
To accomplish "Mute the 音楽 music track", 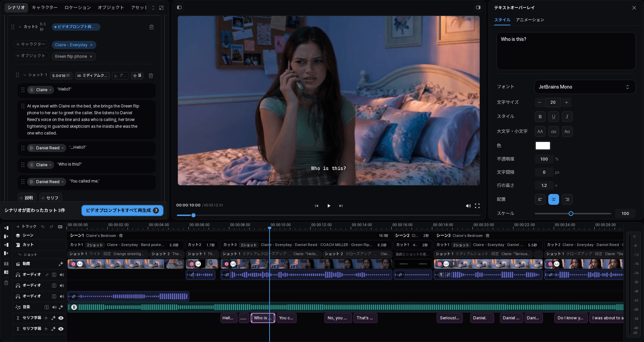I will click(x=54, y=307).
